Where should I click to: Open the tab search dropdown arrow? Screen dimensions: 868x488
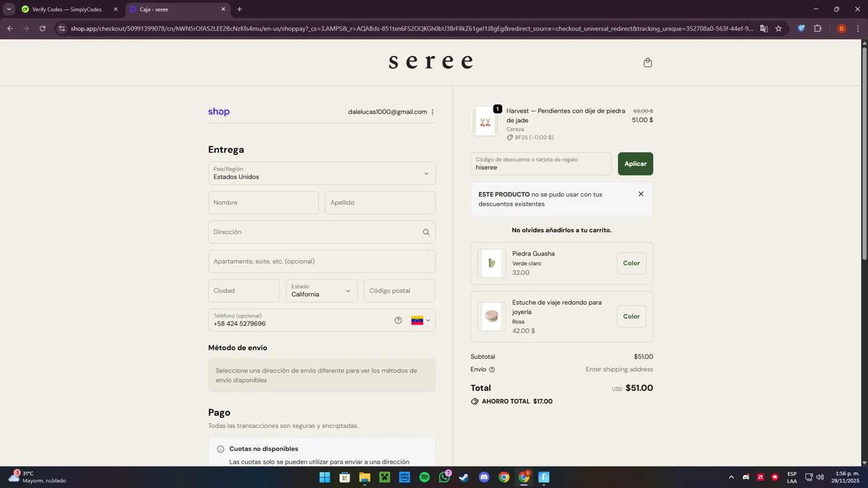click(x=9, y=9)
